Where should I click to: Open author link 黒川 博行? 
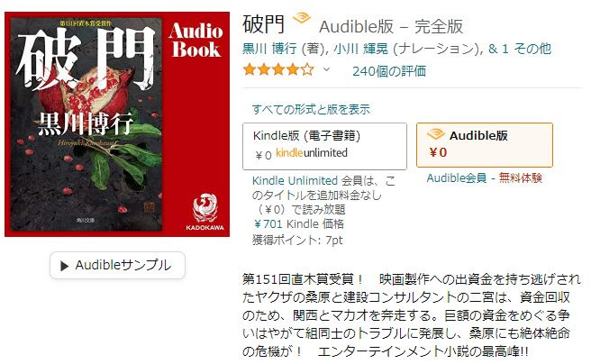point(269,49)
